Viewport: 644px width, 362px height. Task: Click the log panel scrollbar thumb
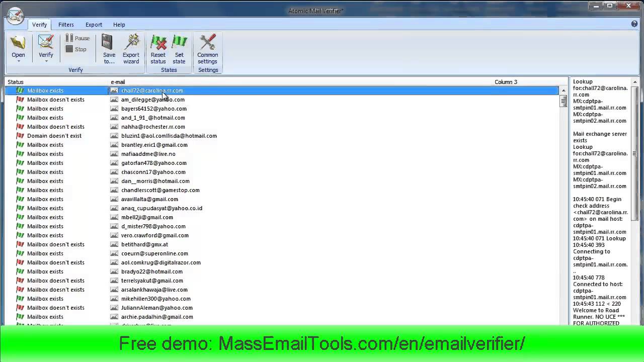click(635, 153)
